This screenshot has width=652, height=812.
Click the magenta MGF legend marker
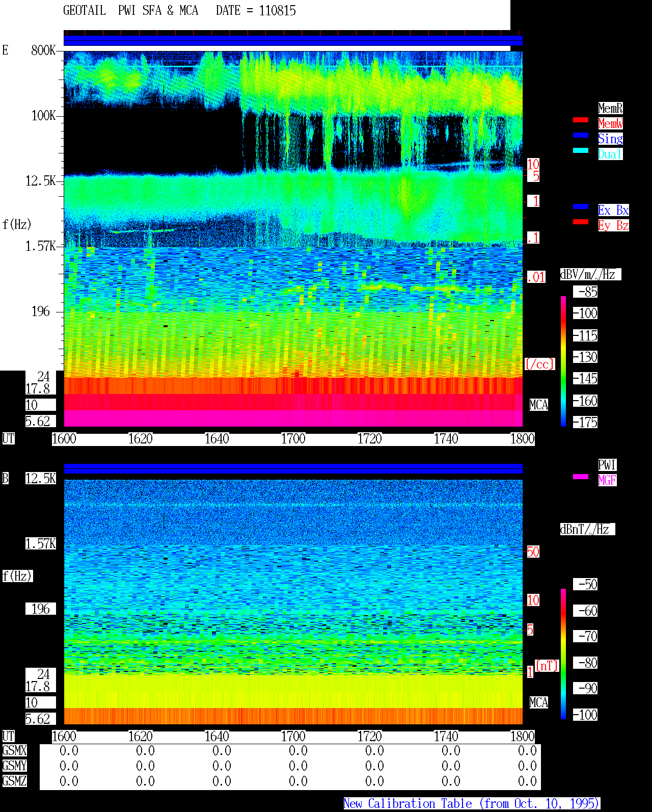[x=581, y=477]
